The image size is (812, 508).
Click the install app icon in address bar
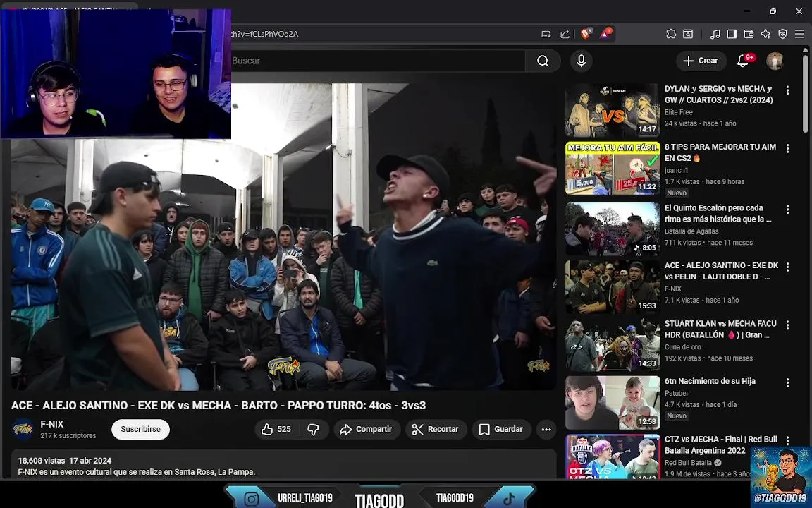(x=546, y=34)
